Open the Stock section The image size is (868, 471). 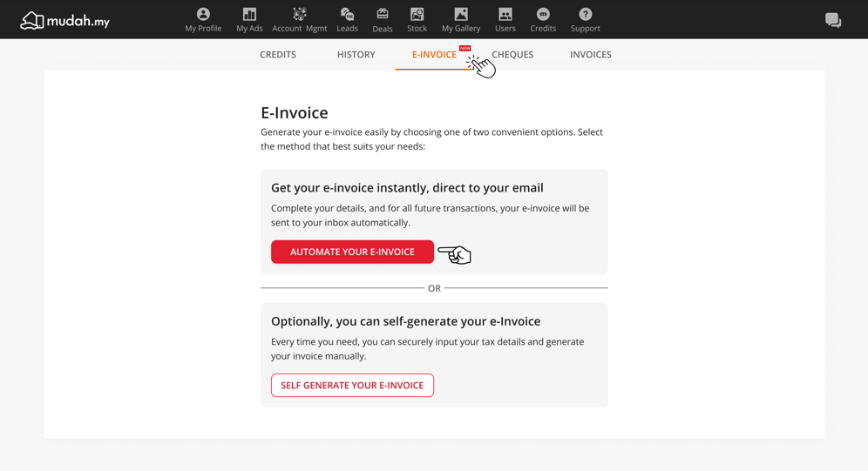point(417,19)
